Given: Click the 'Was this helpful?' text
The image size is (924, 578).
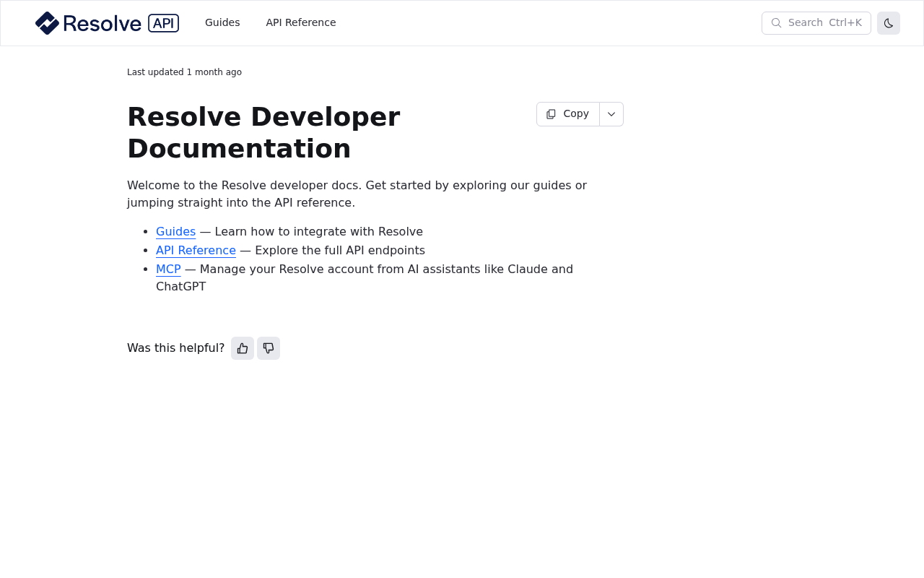Looking at the screenshot, I should pyautogui.click(x=176, y=348).
